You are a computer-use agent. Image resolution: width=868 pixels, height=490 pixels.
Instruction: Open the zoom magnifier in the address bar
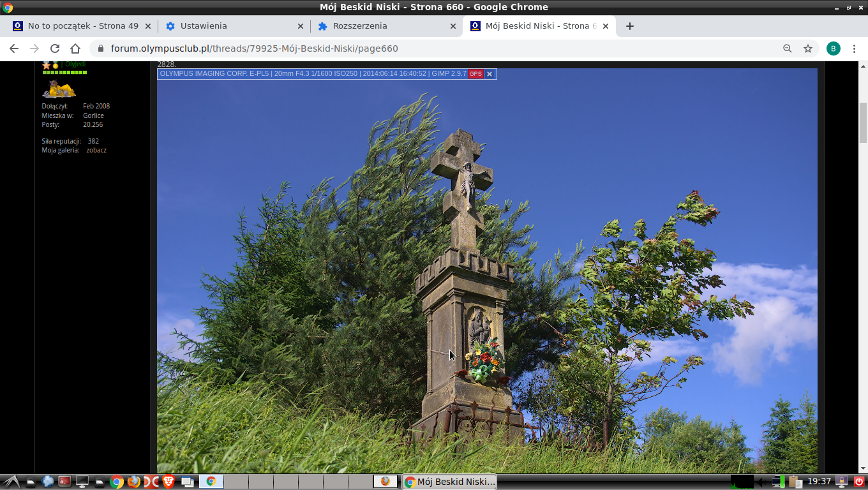[788, 48]
